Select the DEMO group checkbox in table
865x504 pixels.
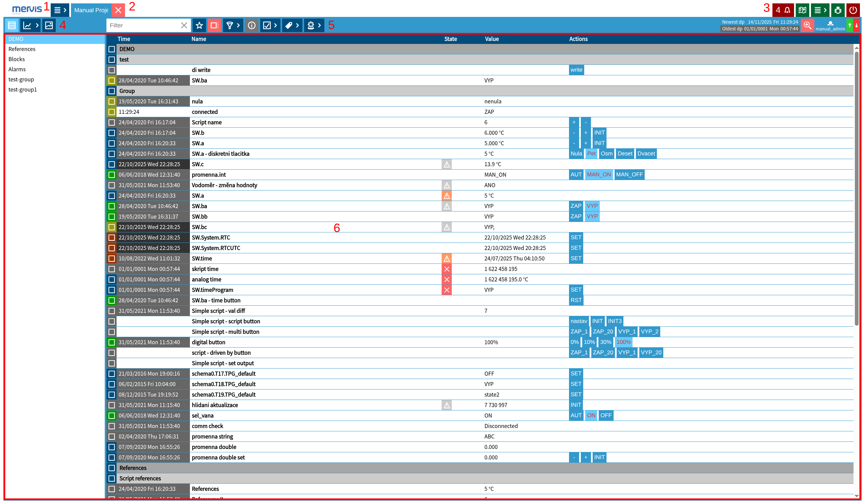[x=112, y=49]
